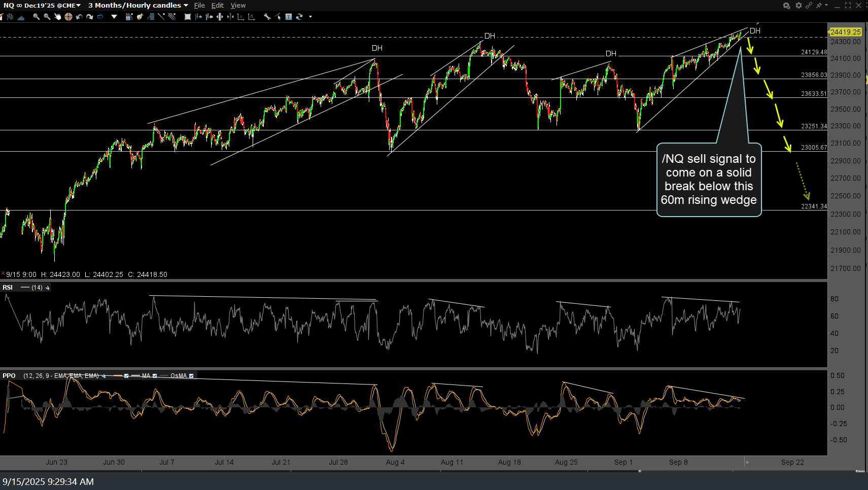
Task: Open chart settings wrench icon
Action: 267,17
